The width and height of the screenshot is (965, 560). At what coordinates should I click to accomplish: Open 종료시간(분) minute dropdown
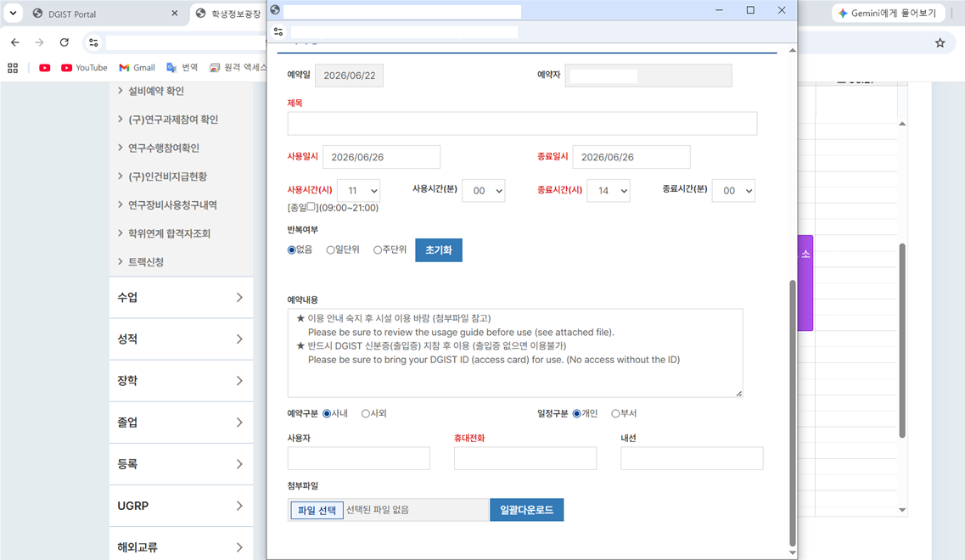(733, 191)
